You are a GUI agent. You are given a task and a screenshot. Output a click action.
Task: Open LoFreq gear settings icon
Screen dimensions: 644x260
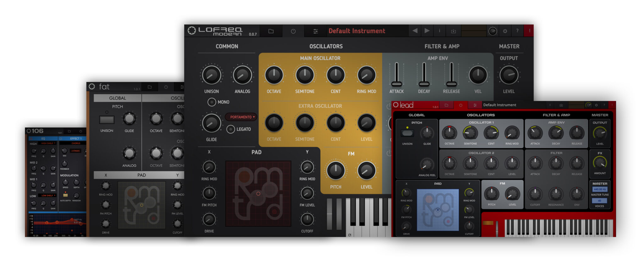[505, 31]
